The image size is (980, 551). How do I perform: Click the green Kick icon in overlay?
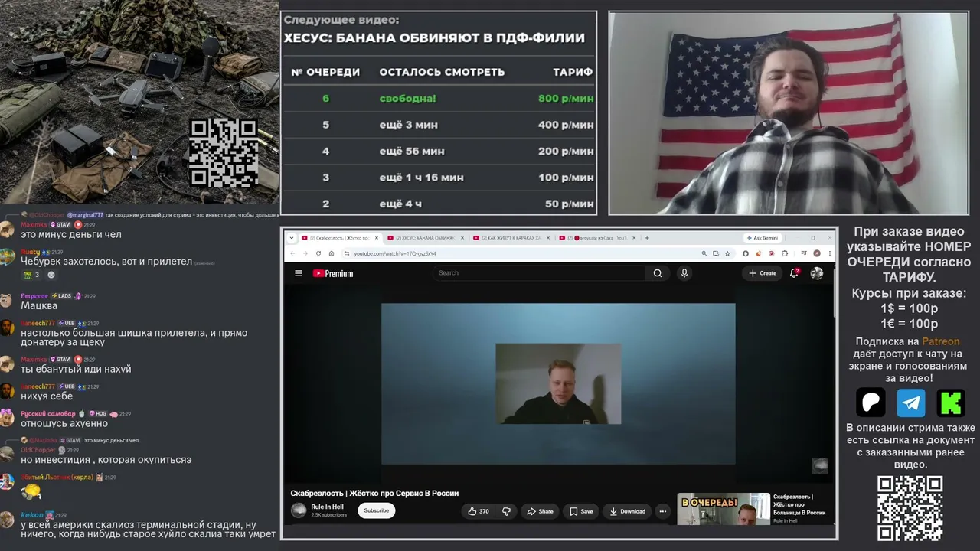point(951,403)
